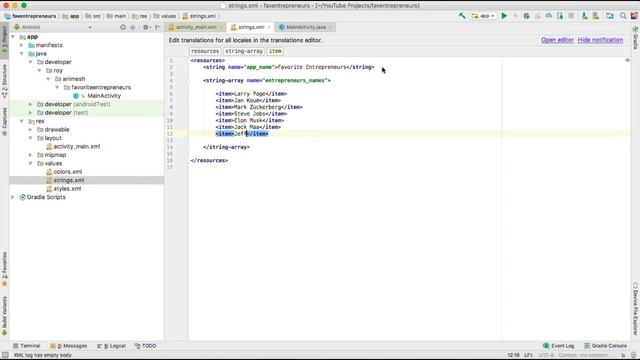The width and height of the screenshot is (640, 360).
Task: Click the Collapse All icon in Project panel
Action: [133, 27]
